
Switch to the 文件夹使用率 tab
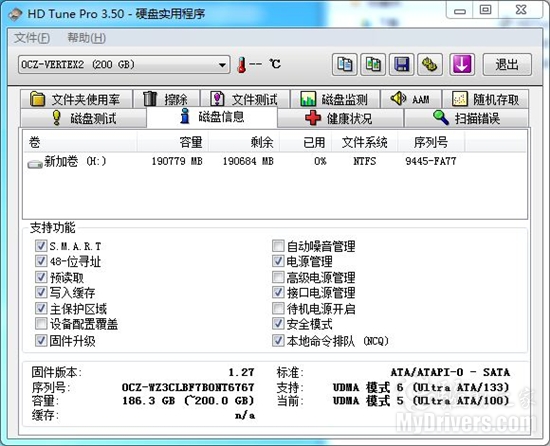click(76, 99)
